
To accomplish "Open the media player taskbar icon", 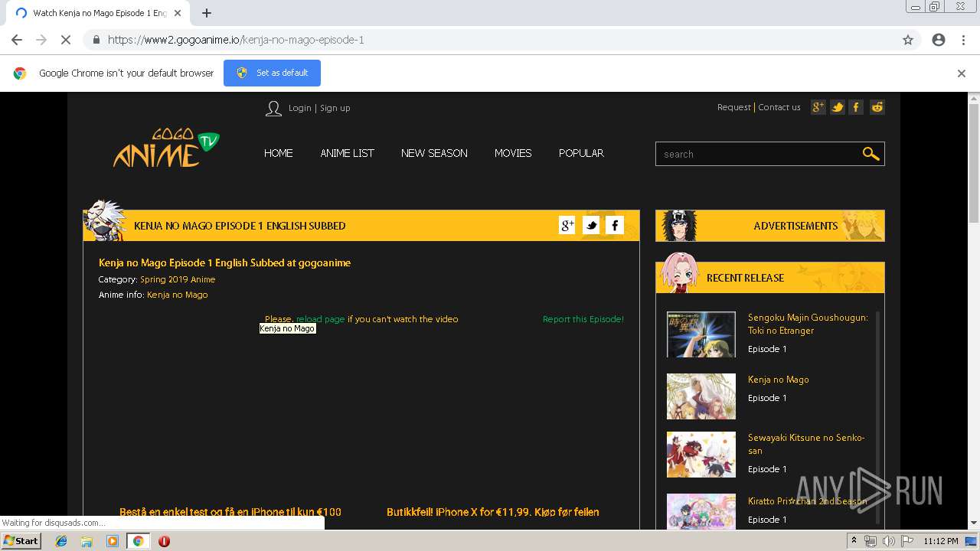I will pyautogui.click(x=113, y=541).
